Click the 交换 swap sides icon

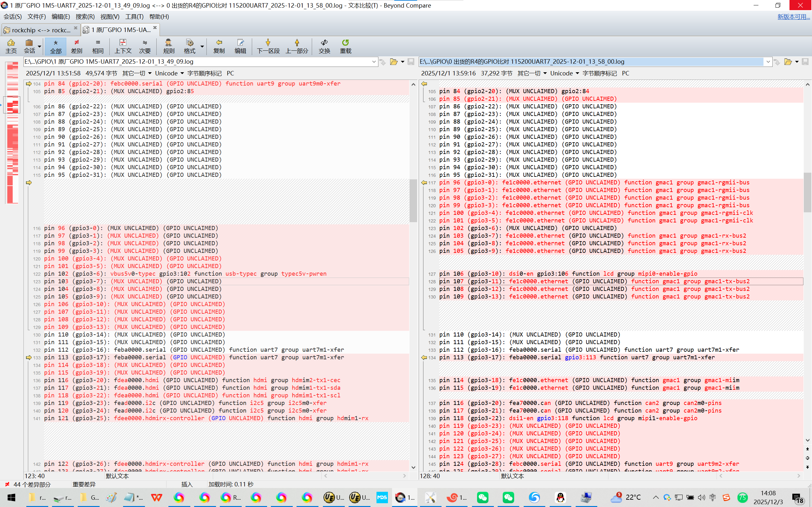324,46
